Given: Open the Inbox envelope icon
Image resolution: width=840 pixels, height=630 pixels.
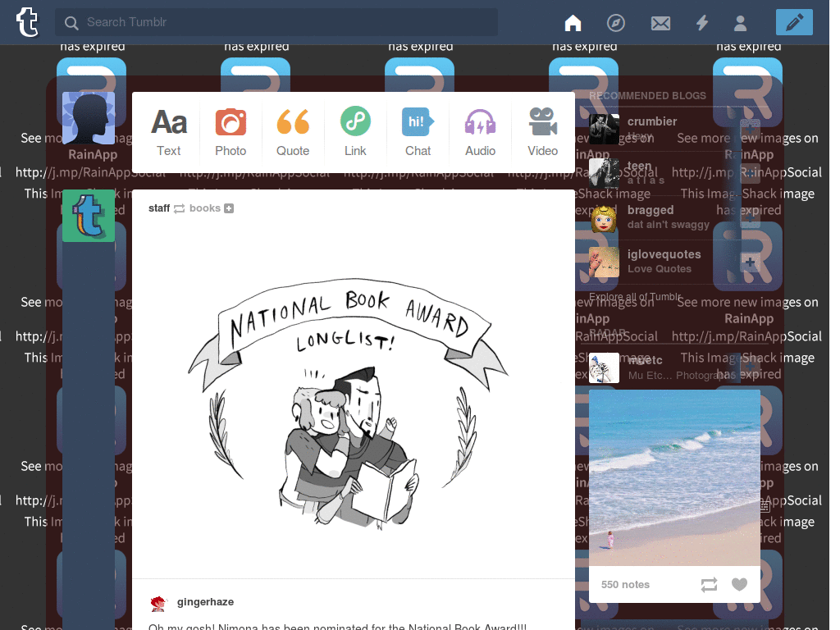Looking at the screenshot, I should pos(660,23).
